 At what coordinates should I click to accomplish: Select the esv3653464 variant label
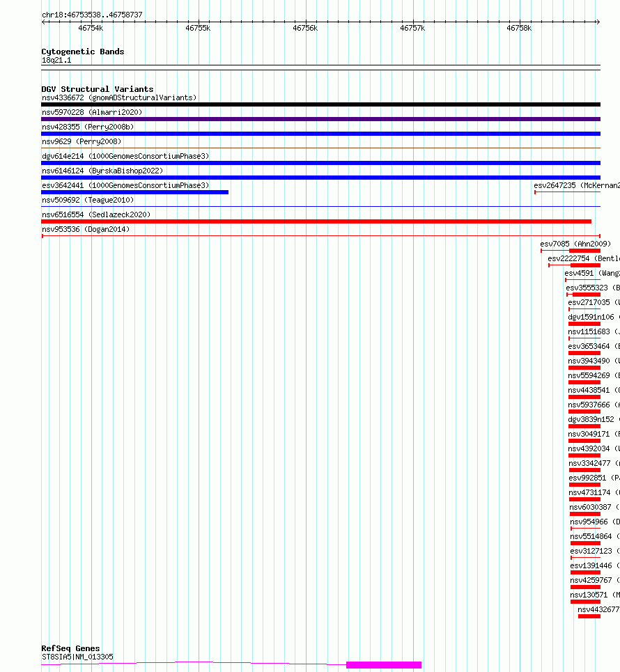point(594,346)
